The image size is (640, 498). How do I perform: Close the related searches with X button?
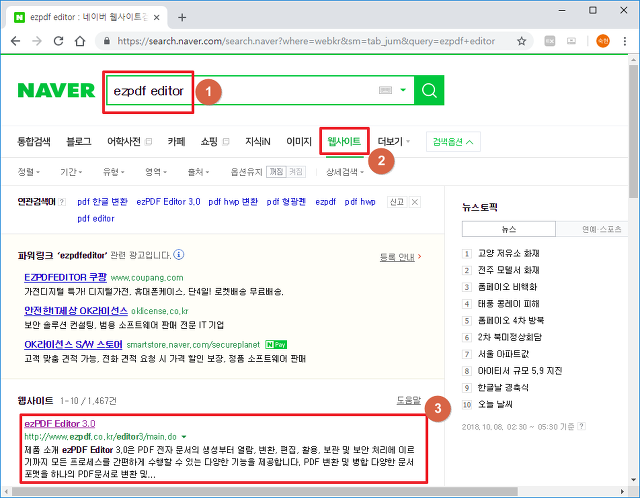pyautogui.click(x=414, y=202)
